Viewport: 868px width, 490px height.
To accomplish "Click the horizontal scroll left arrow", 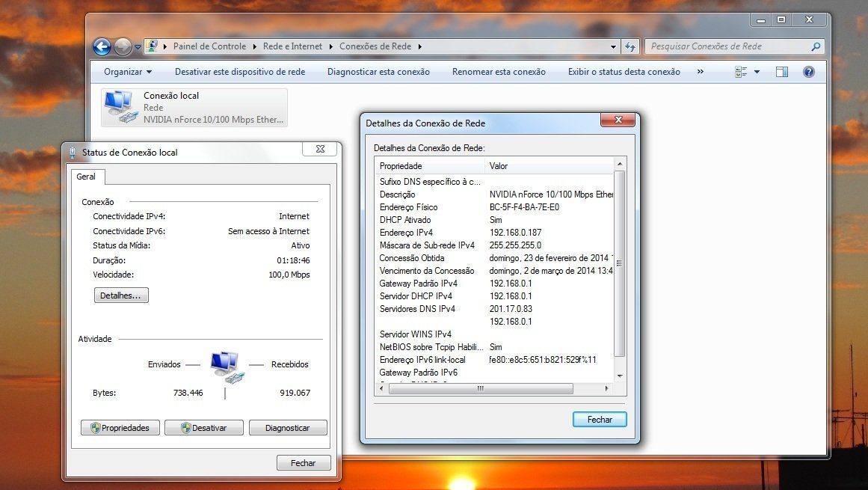I will (x=381, y=389).
